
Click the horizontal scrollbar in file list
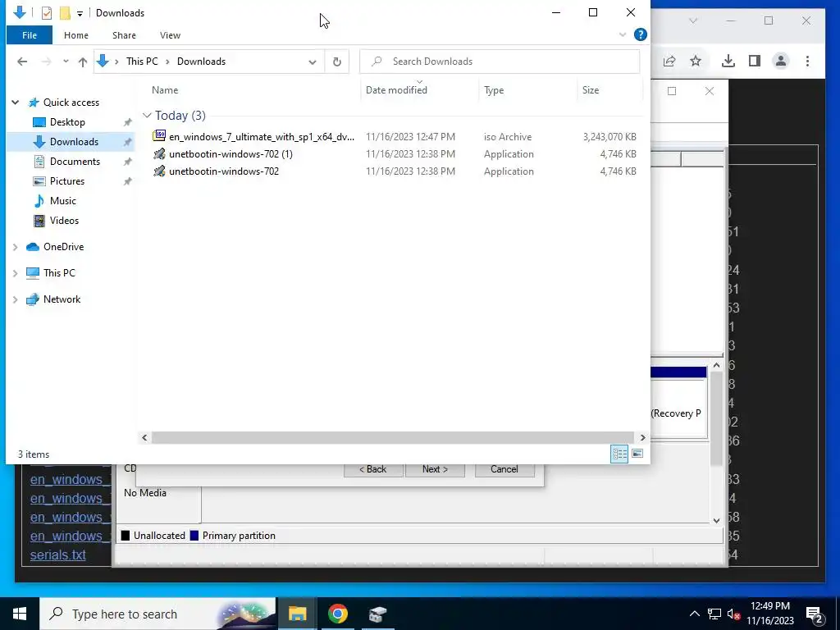click(x=393, y=438)
